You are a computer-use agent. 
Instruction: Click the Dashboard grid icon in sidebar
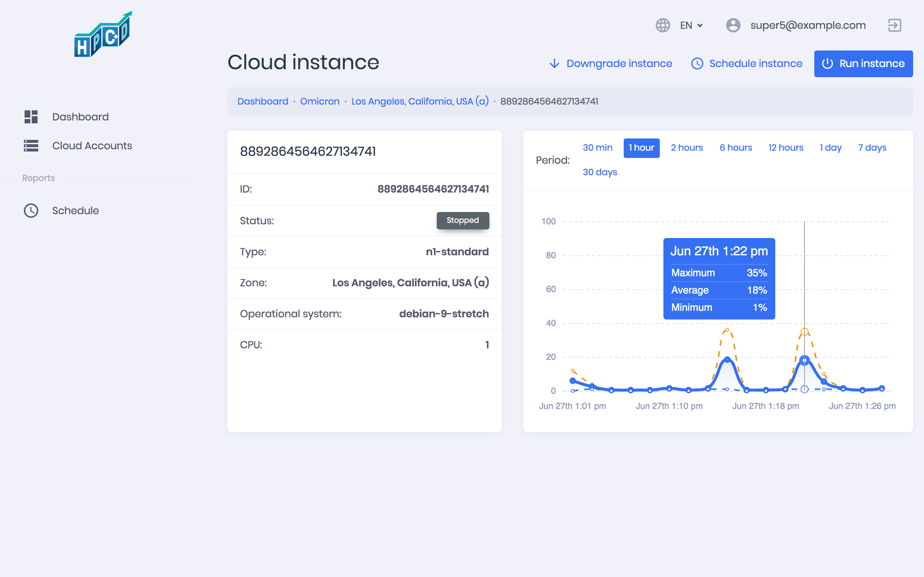click(31, 117)
